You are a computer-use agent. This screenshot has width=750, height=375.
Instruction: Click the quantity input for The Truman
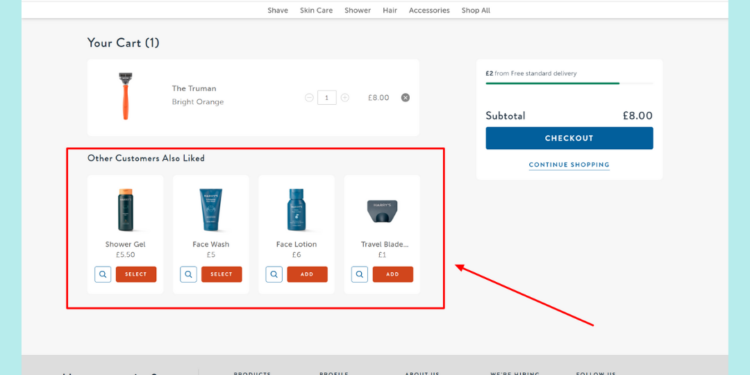[327, 98]
